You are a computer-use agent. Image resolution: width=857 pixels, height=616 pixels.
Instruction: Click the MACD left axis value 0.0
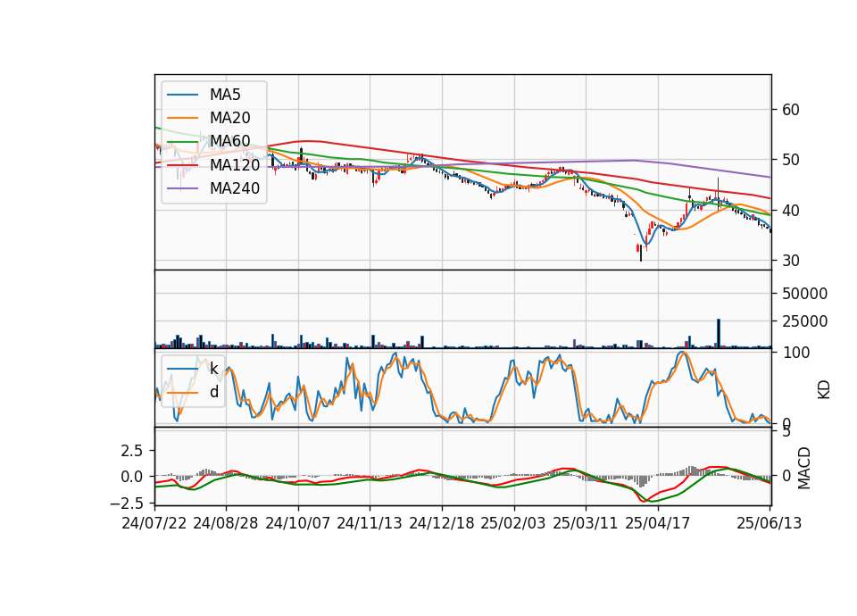pyautogui.click(x=131, y=477)
